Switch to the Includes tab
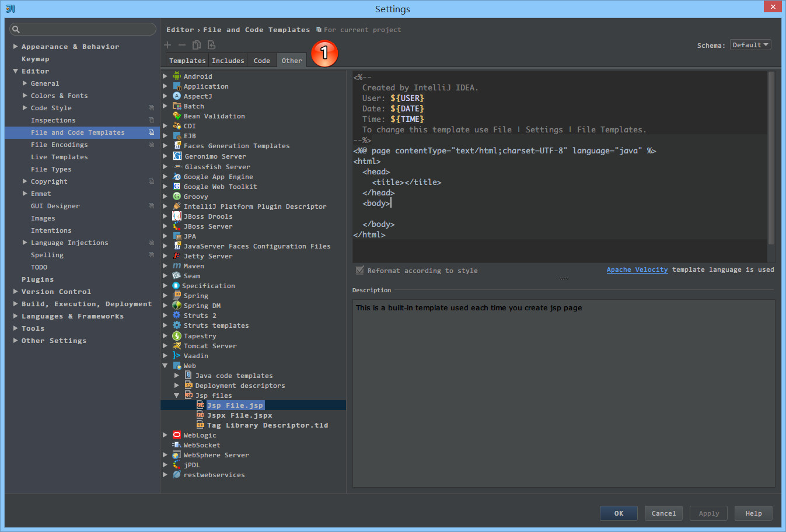This screenshot has height=532, width=786. (228, 61)
